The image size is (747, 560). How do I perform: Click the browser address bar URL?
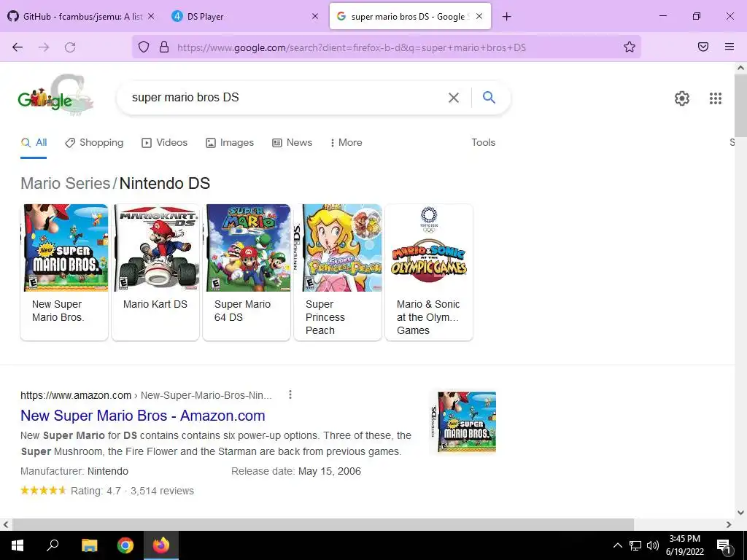tap(352, 47)
